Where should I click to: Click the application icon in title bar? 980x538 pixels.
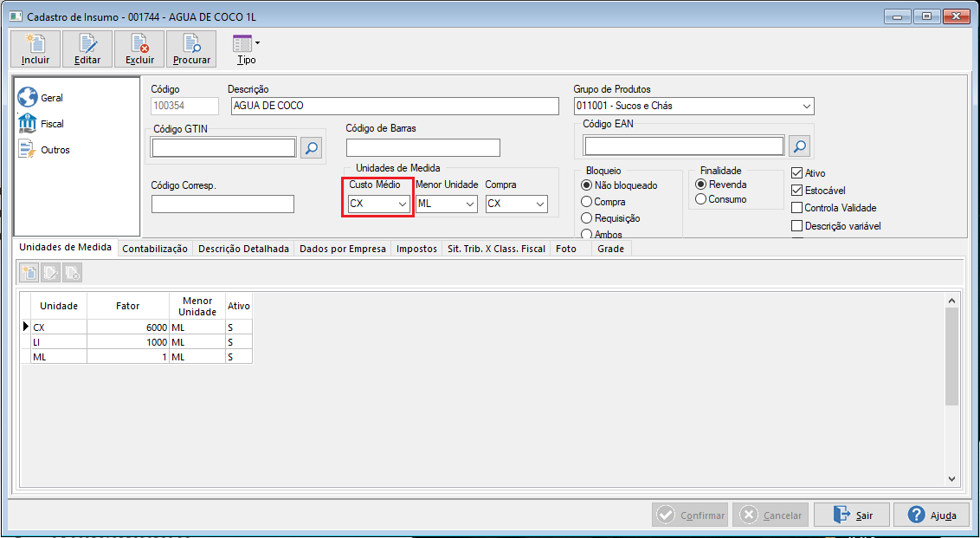tap(16, 16)
